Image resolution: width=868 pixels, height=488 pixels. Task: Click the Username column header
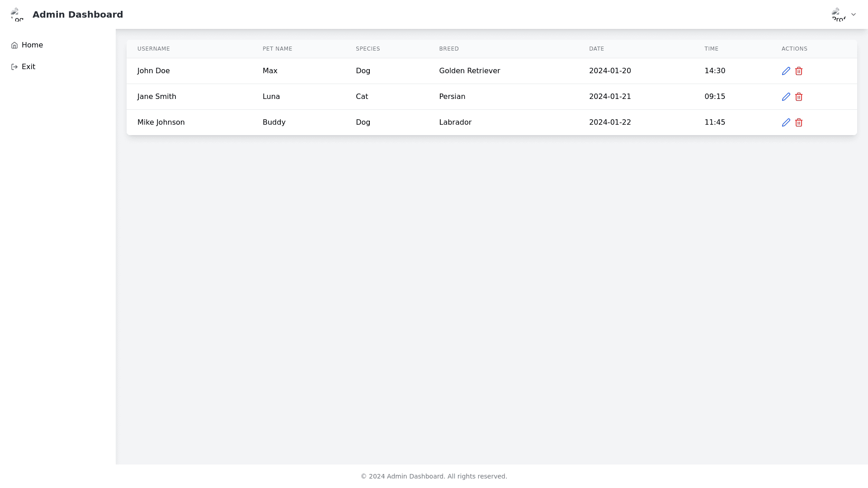[154, 49]
